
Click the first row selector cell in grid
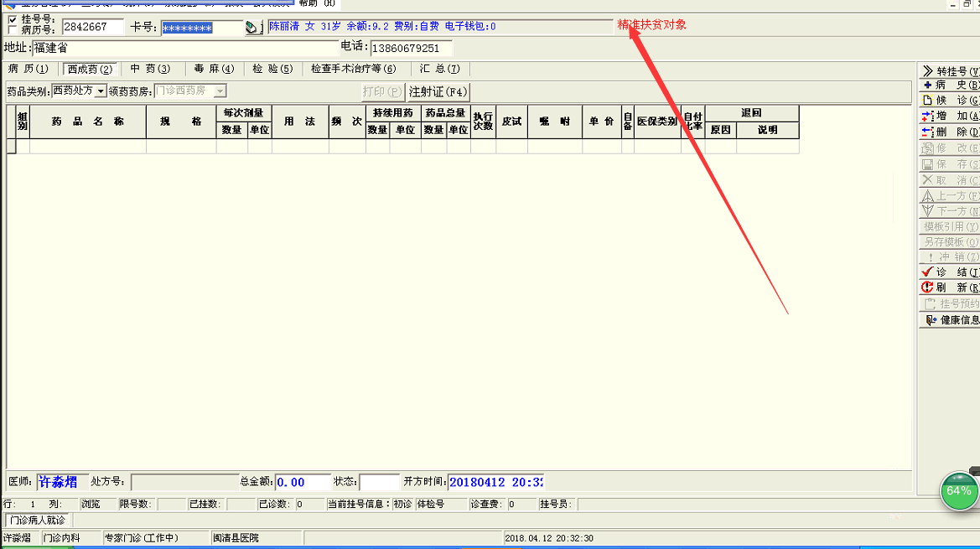click(11, 146)
